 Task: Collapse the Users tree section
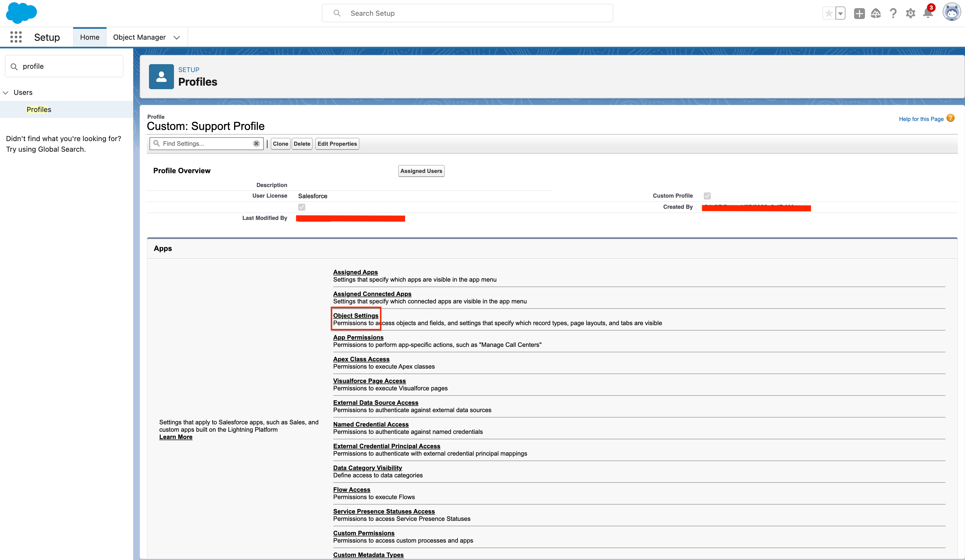(x=5, y=93)
